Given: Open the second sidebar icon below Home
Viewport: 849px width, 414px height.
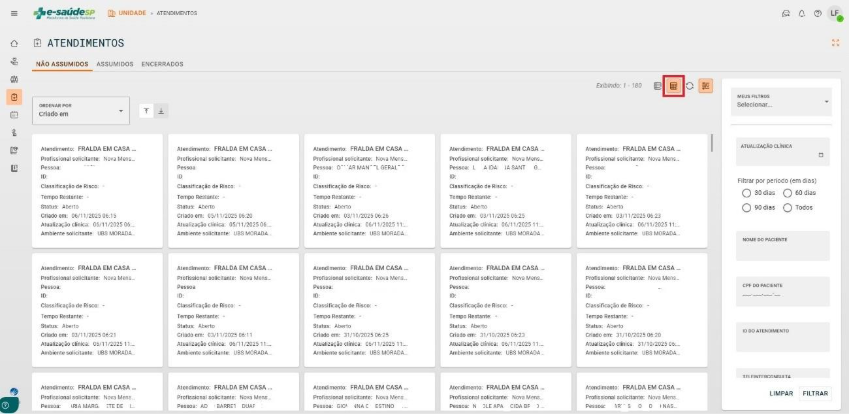Looking at the screenshot, I should [x=14, y=61].
